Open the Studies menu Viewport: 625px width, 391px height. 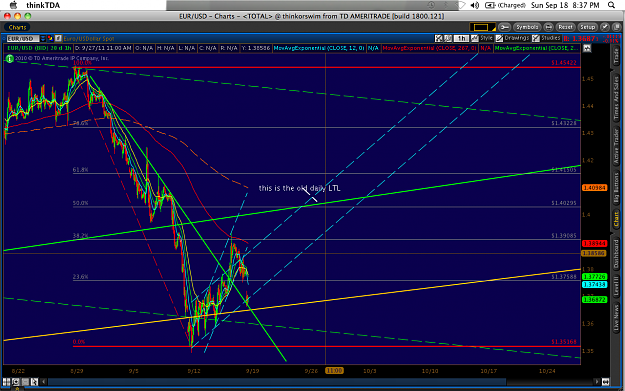546,38
